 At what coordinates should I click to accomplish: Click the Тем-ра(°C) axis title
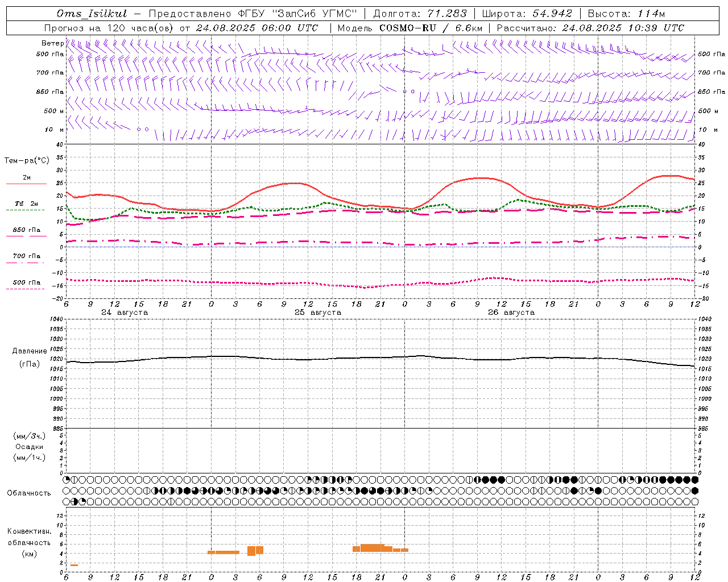(x=27, y=161)
